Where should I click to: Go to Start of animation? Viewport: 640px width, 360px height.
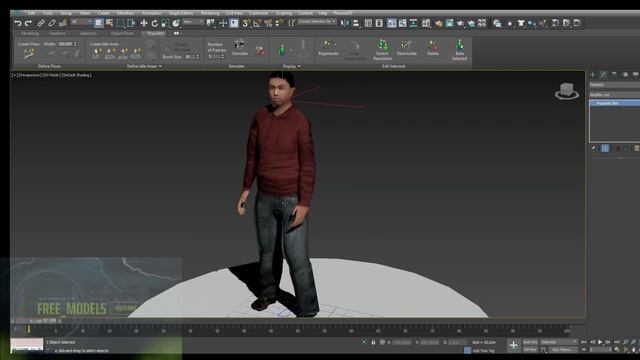click(584, 342)
